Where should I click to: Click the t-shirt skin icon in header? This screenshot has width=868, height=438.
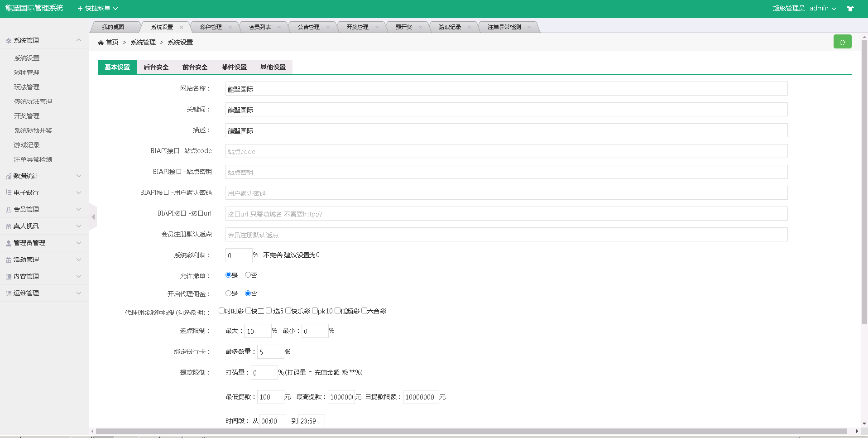850,9
